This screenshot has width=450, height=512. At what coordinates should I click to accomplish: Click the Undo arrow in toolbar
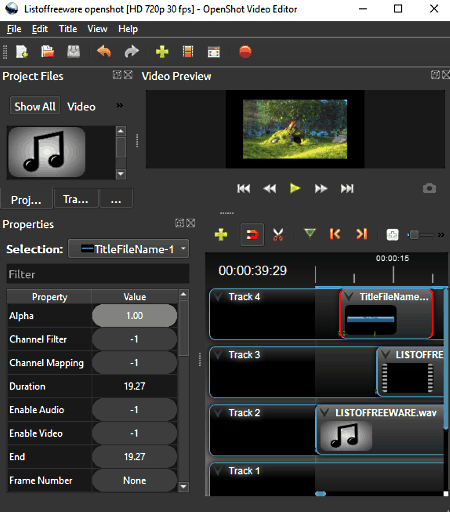click(x=104, y=52)
